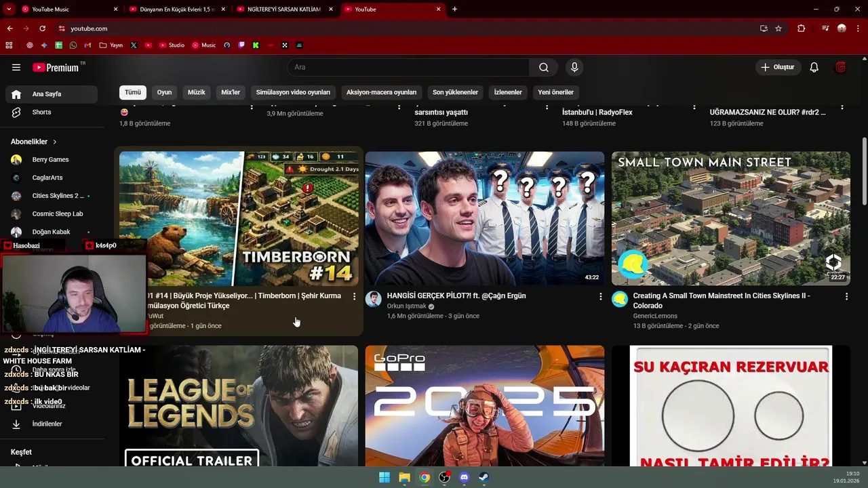Select the İzlenenler chip
The image size is (868, 488).
508,92
